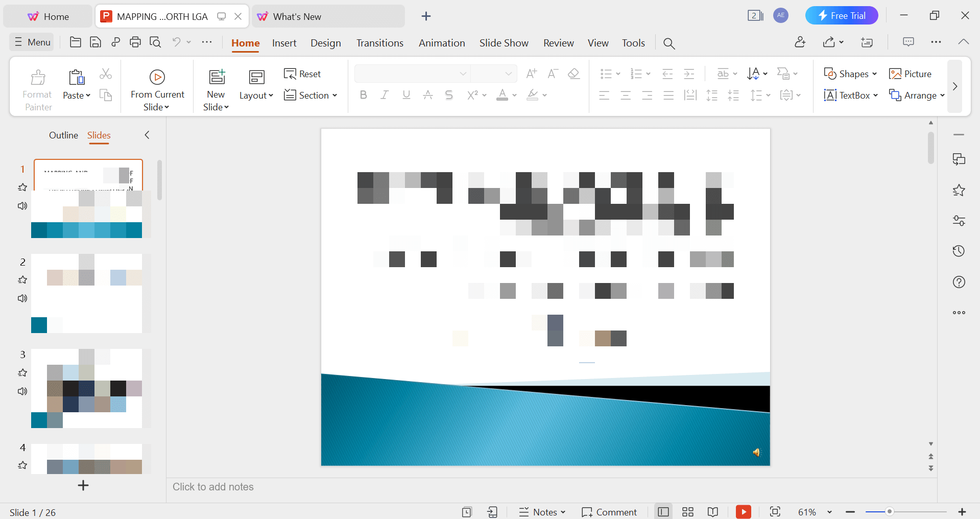Click the Free Trial button

842,15
